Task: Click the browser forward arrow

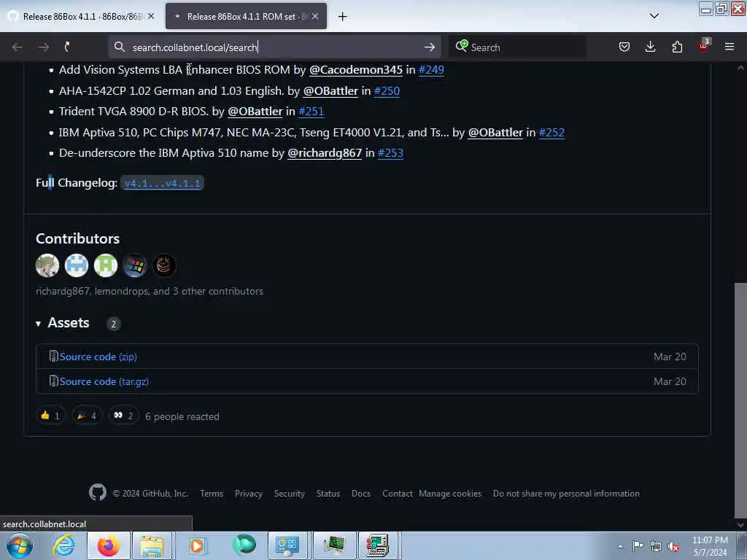Action: [x=43, y=47]
